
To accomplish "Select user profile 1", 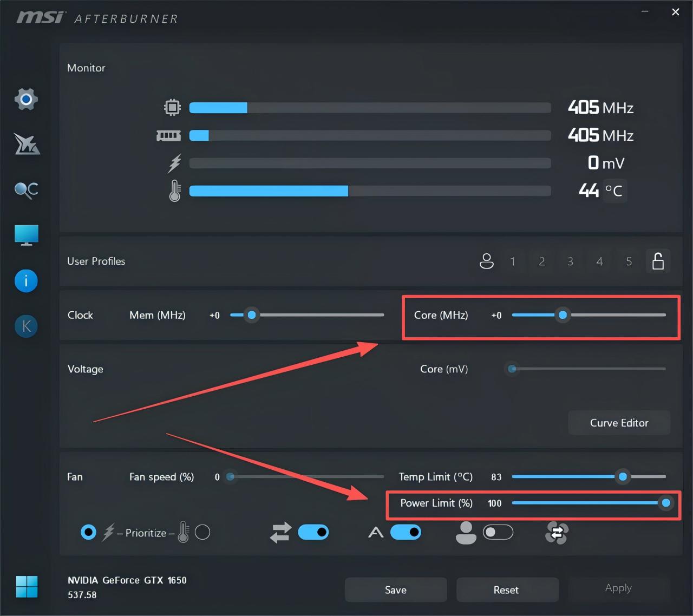I will pyautogui.click(x=513, y=261).
